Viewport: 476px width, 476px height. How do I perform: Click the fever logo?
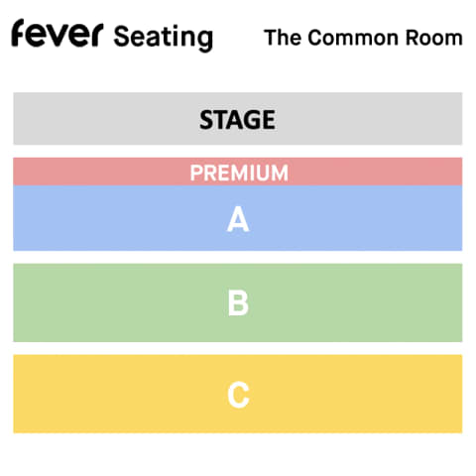tap(58, 33)
